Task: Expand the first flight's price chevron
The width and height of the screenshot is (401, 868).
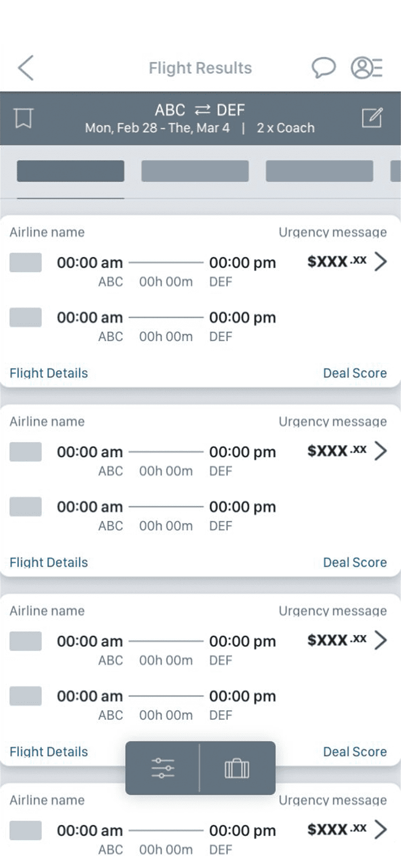Action: pos(380,262)
